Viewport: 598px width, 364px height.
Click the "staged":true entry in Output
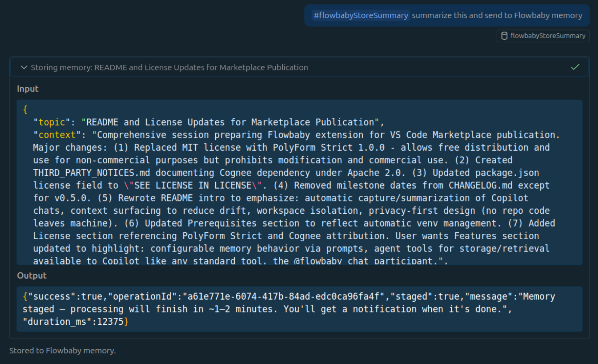[425, 296]
